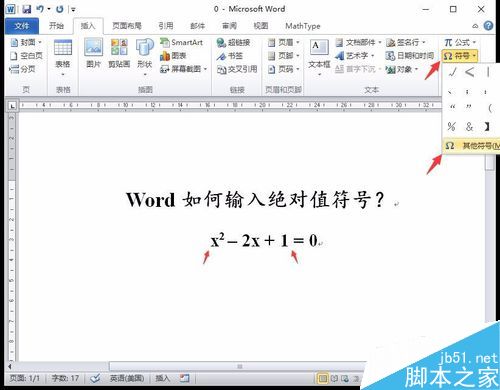
Task: Click the 对象 object button
Action: [x=402, y=69]
